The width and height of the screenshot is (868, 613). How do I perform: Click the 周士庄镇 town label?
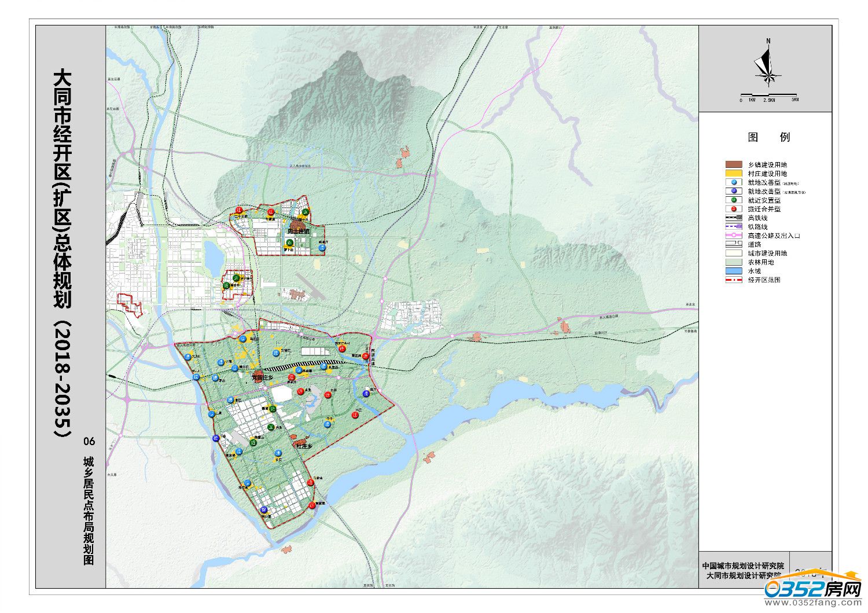(299, 232)
